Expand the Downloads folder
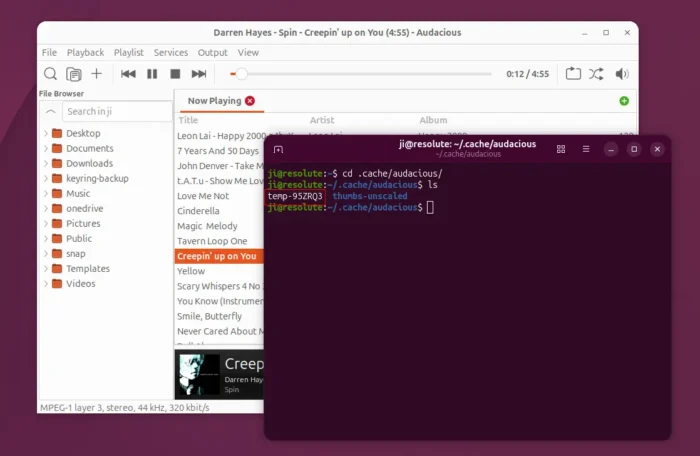Image resolution: width=700 pixels, height=456 pixels. (46, 163)
